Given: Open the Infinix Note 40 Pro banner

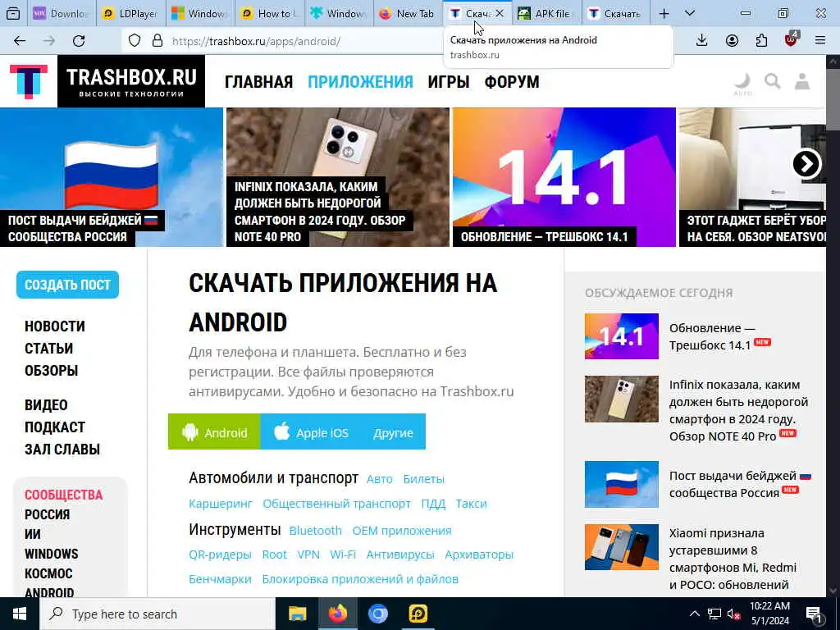Looking at the screenshot, I should click(x=337, y=177).
